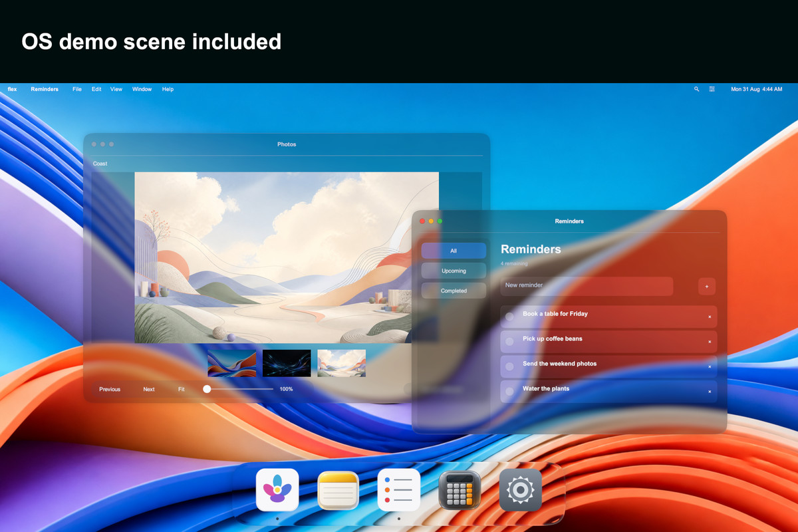Click the 'Coast' album label in Photos
The width and height of the screenshot is (798, 532).
pyautogui.click(x=100, y=164)
